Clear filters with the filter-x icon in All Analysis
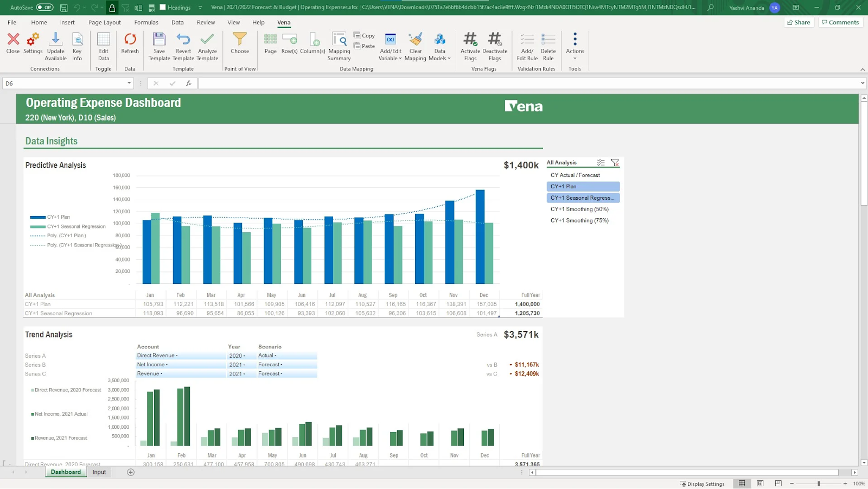This screenshot has height=489, width=868. click(x=615, y=162)
